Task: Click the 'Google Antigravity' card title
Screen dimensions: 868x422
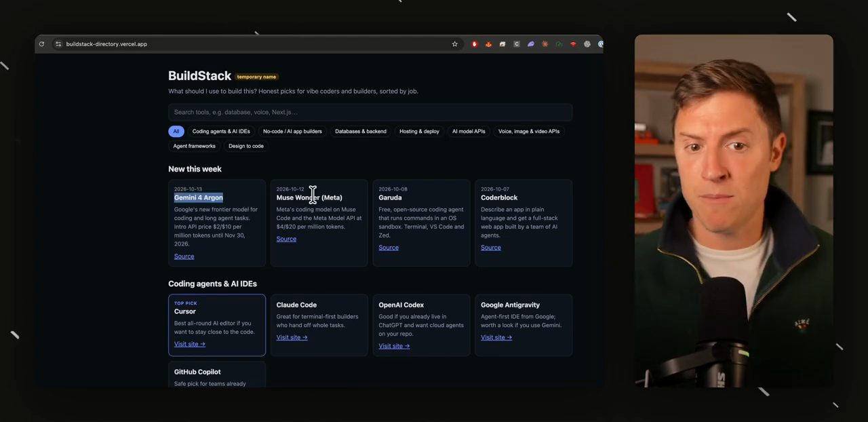Action: click(511, 305)
